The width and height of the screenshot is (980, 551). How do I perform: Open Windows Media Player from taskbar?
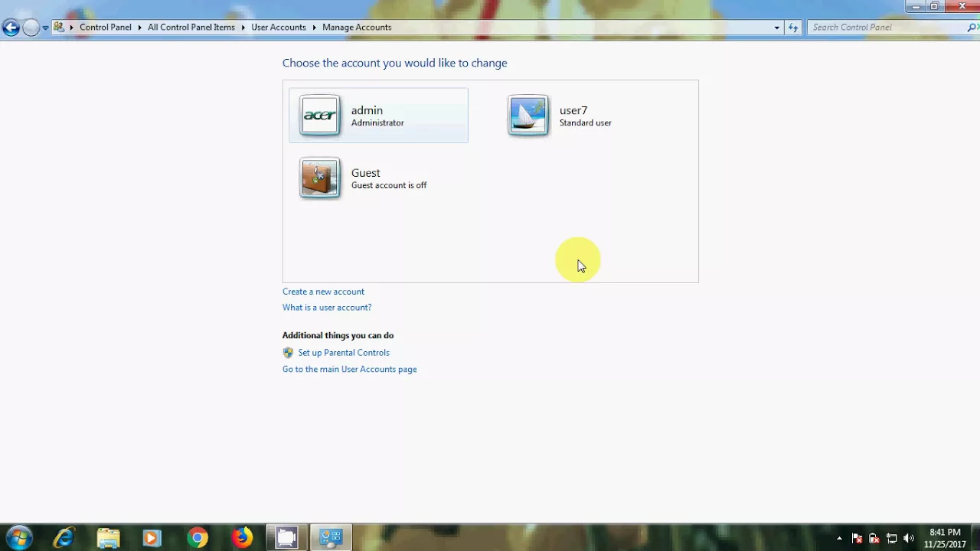152,538
